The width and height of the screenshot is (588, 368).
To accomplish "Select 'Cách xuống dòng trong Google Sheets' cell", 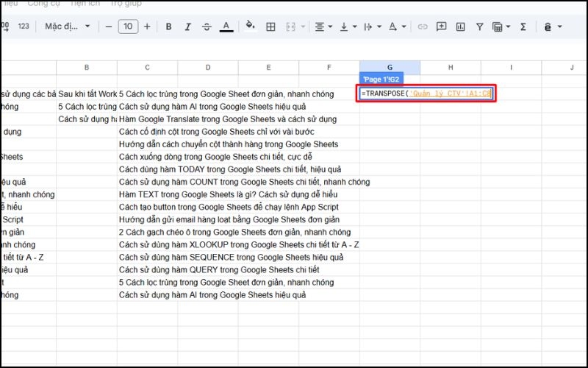I will [215, 157].
